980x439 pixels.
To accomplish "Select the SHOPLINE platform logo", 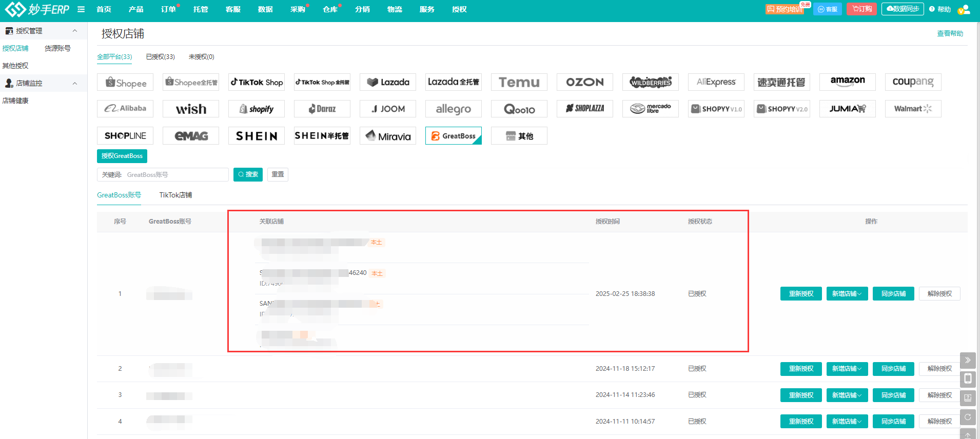I will point(125,136).
